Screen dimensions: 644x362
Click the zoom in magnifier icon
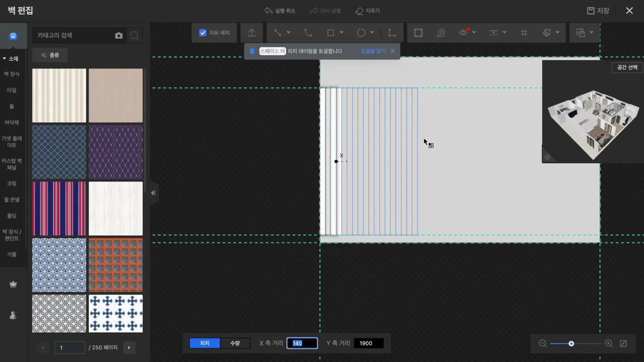tap(609, 344)
